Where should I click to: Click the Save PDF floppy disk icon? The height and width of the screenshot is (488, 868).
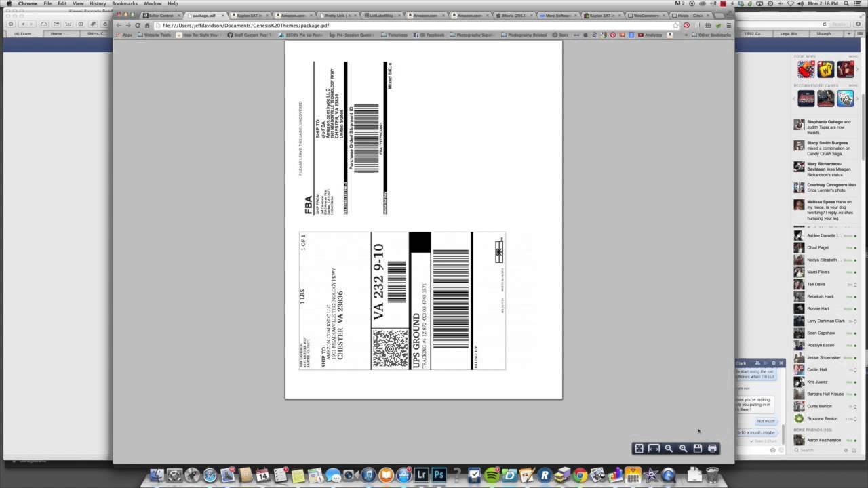coord(697,449)
